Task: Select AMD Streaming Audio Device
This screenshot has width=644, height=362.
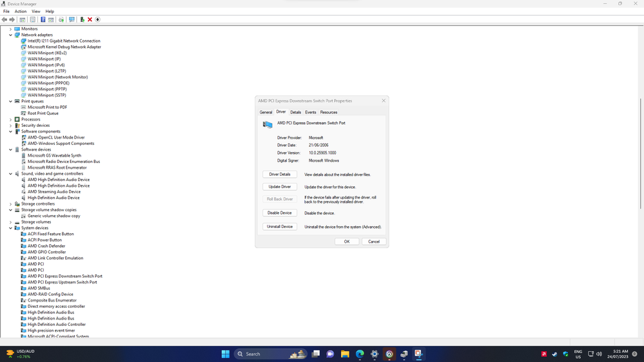Action: [54, 192]
